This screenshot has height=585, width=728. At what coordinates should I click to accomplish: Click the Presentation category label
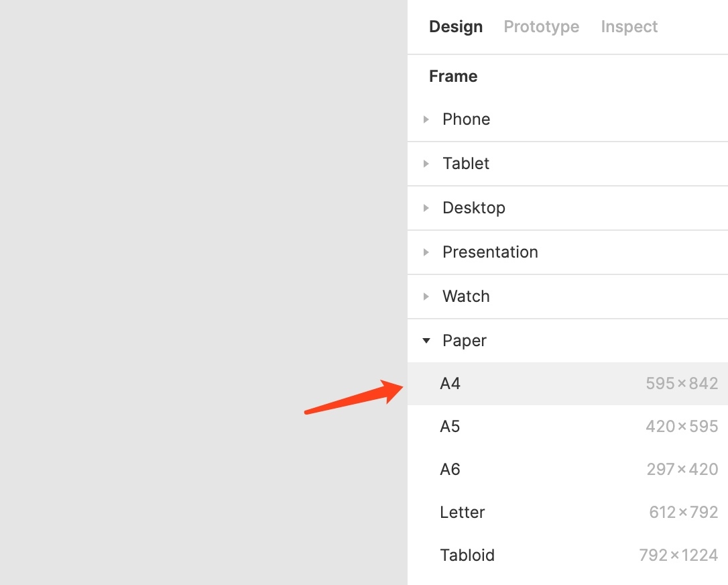pyautogui.click(x=490, y=252)
